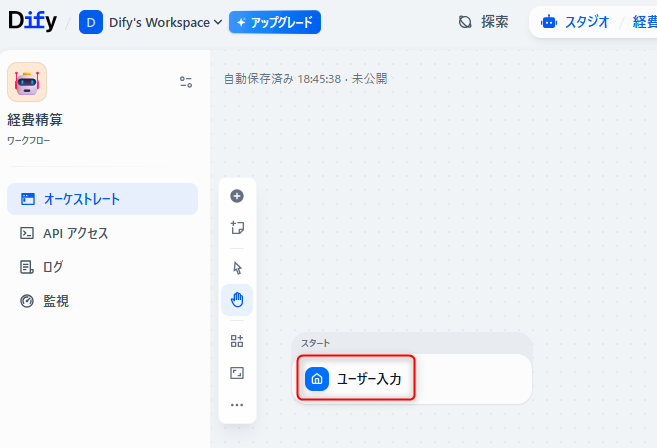Enable hand mode in canvas toolbar
The image size is (657, 448).
pyautogui.click(x=237, y=299)
